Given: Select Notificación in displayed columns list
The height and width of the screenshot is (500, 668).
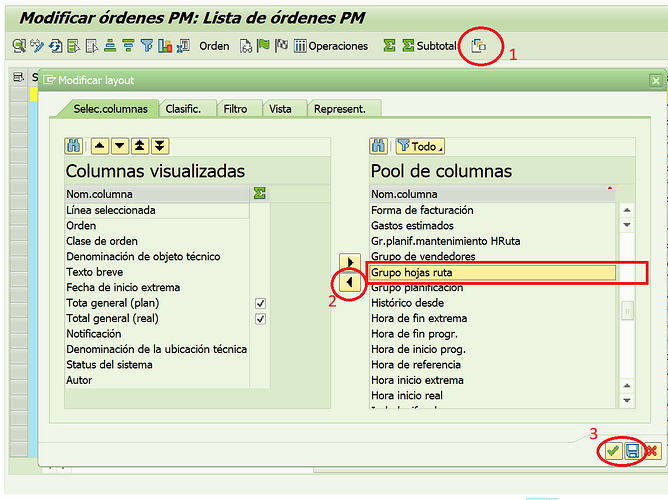Looking at the screenshot, I should [94, 334].
